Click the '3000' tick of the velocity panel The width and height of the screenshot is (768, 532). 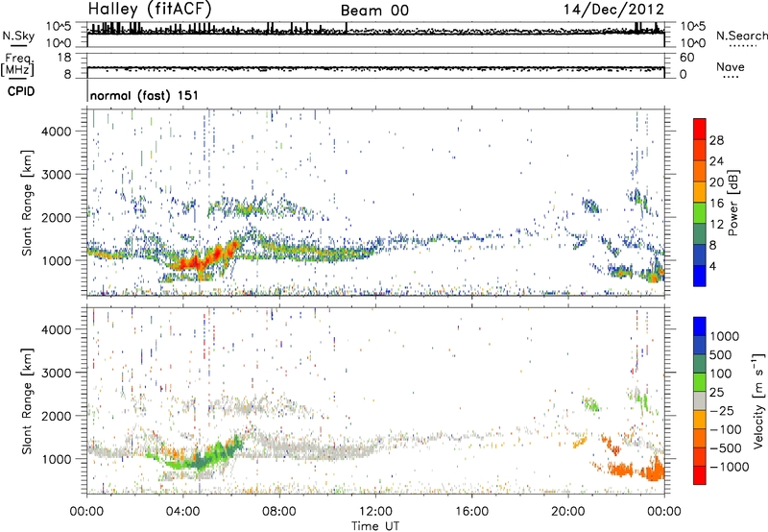click(56, 373)
